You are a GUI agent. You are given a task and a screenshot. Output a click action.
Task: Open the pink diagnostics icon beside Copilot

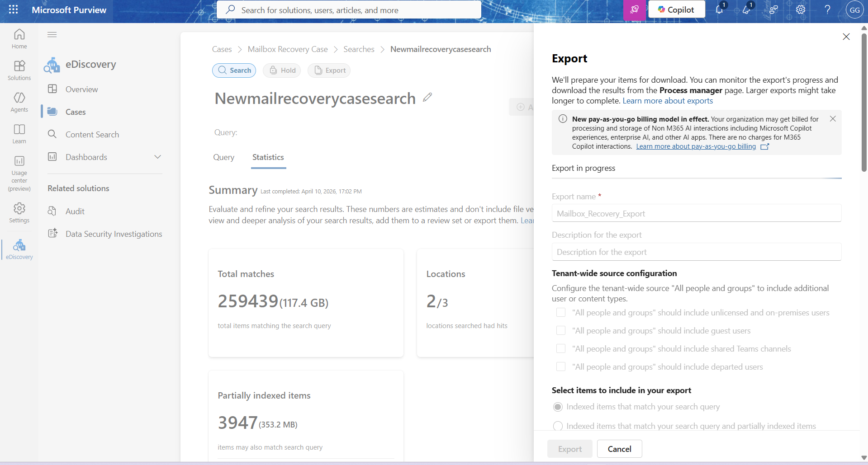[x=634, y=9]
